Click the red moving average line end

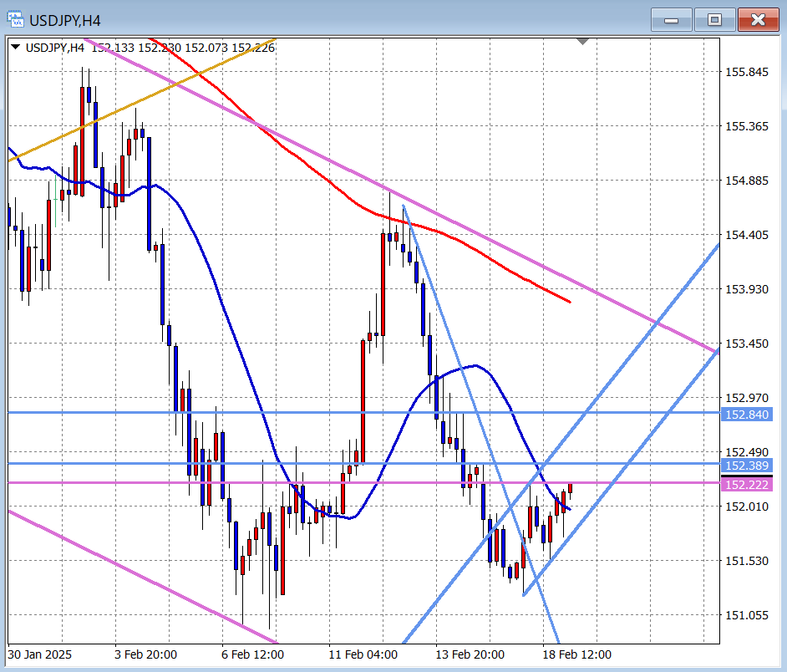(x=569, y=301)
